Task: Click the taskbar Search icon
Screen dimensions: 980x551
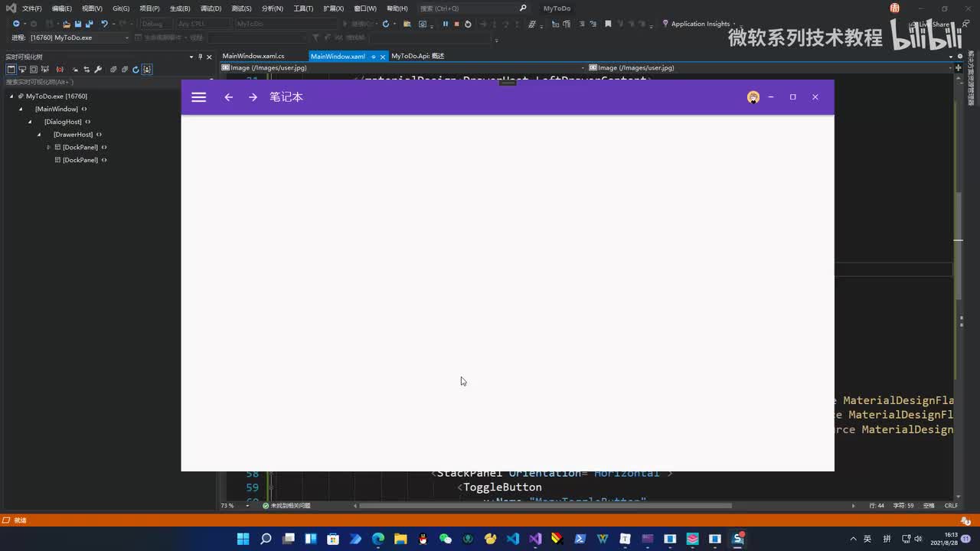Action: [266, 539]
